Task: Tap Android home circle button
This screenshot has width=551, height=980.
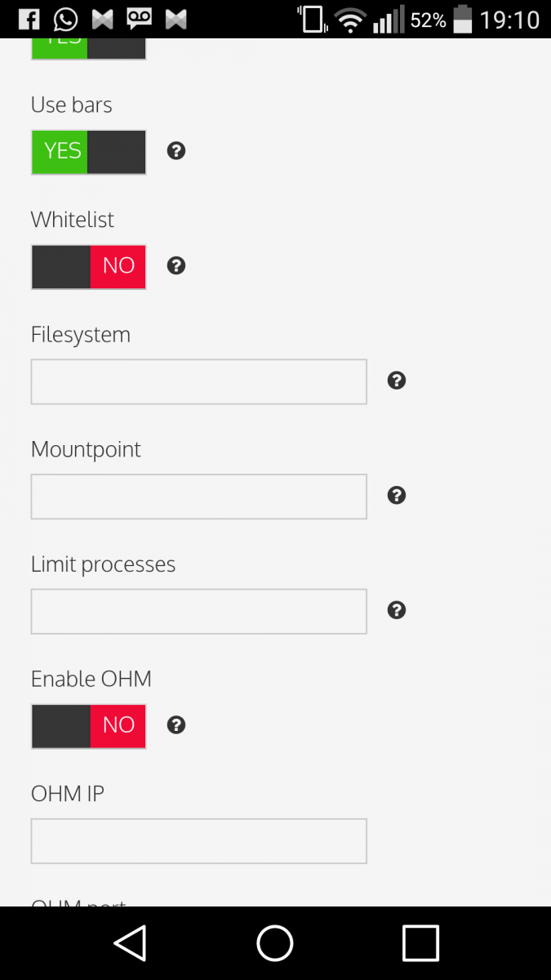Action: (275, 943)
